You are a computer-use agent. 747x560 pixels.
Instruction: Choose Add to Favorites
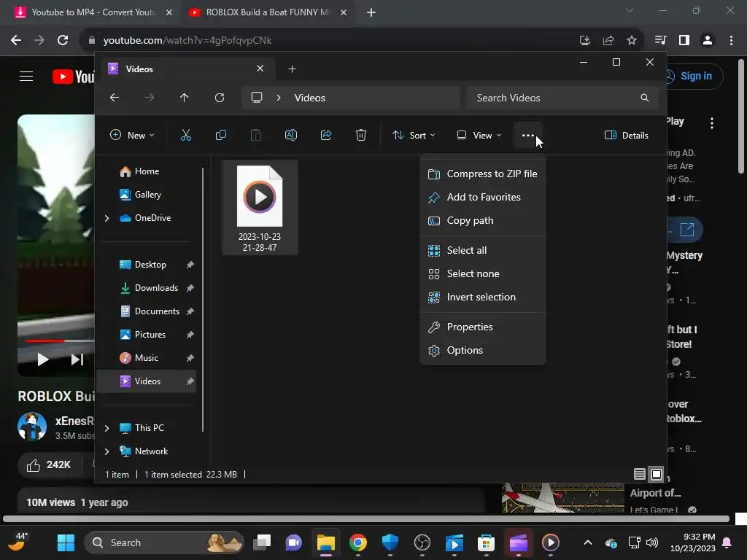click(483, 197)
